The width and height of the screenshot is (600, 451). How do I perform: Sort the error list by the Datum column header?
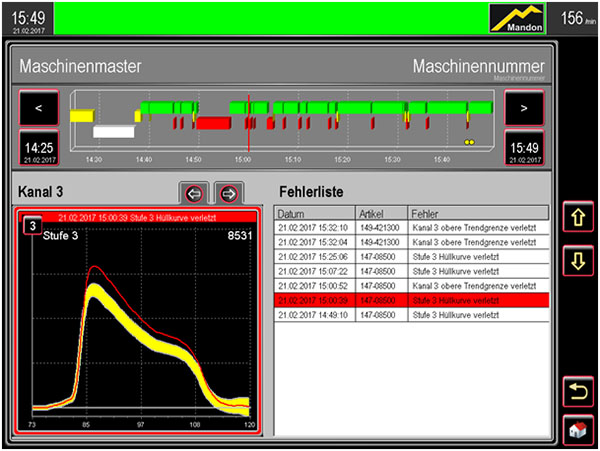point(314,214)
